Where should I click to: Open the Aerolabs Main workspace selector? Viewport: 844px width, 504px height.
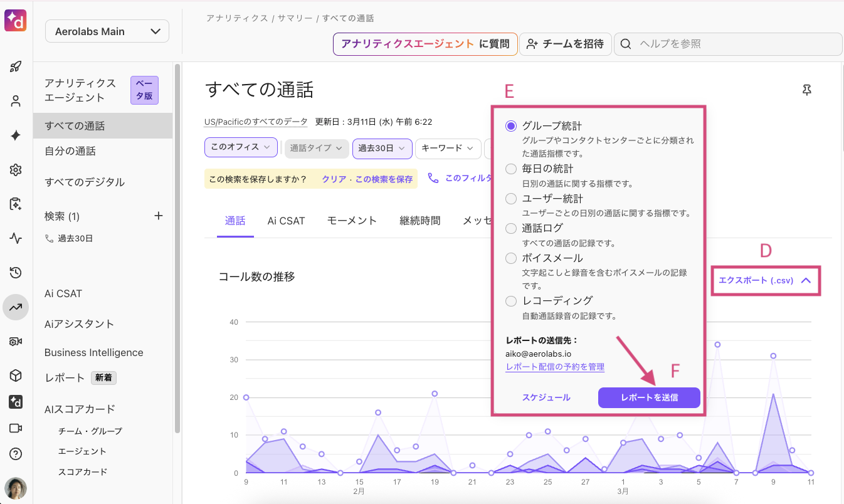point(107,31)
